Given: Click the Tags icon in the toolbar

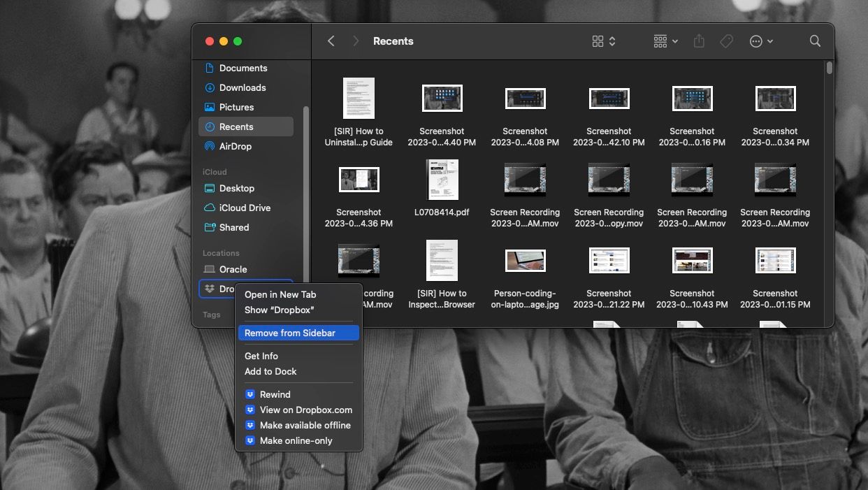Looking at the screenshot, I should pyautogui.click(x=726, y=41).
